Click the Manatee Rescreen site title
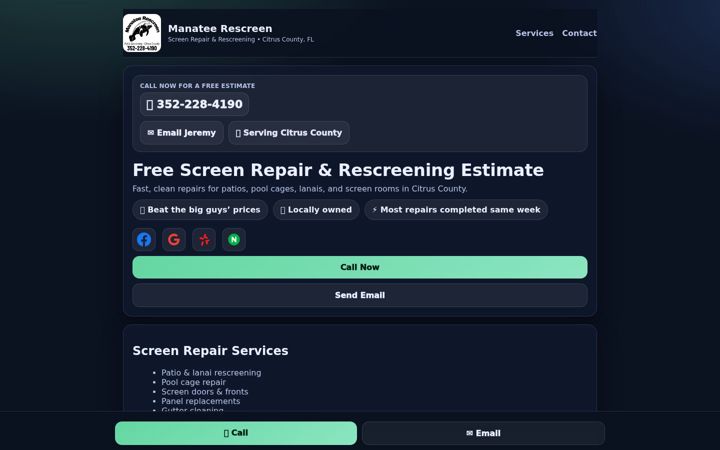This screenshot has width=720, height=450. [x=220, y=28]
